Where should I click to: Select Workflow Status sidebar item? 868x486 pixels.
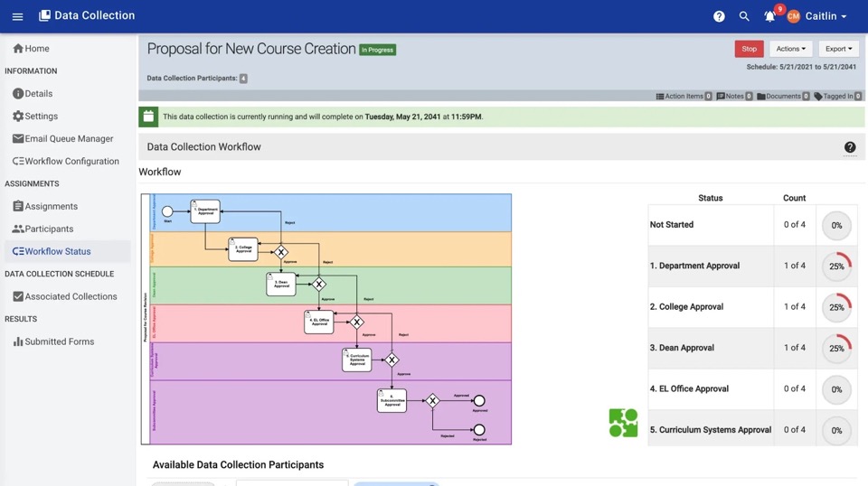coord(68,251)
